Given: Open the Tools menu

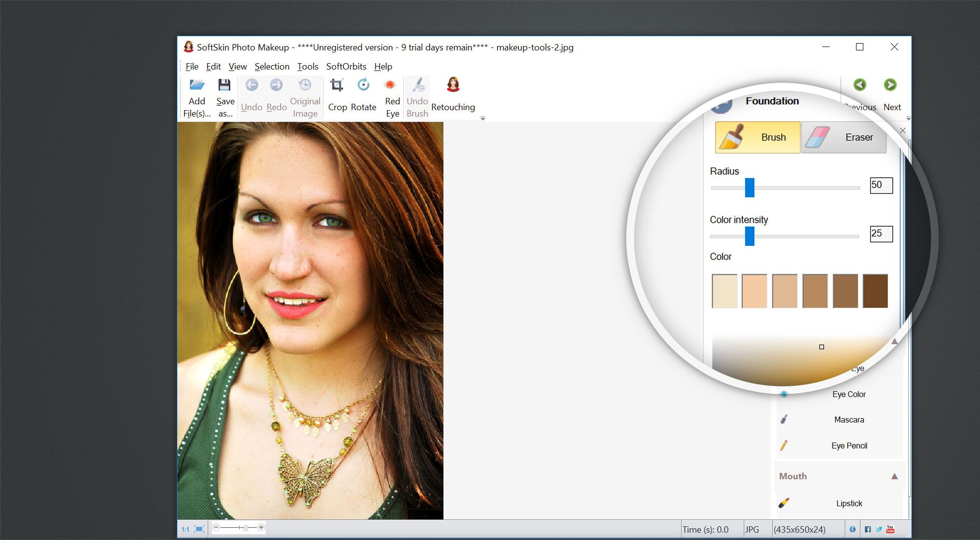Looking at the screenshot, I should click(308, 67).
